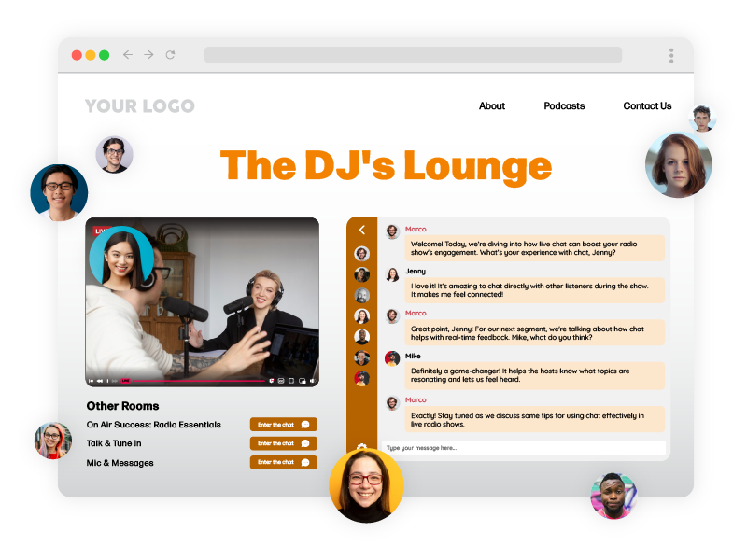Reload the page with browser refresh icon
747x560 pixels.
pos(170,55)
